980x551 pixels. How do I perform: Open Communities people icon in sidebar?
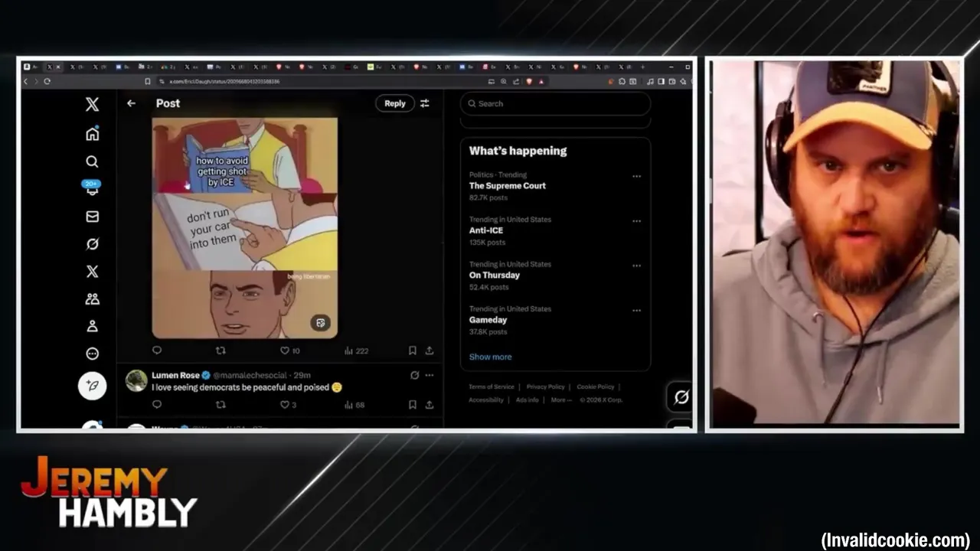coord(92,299)
